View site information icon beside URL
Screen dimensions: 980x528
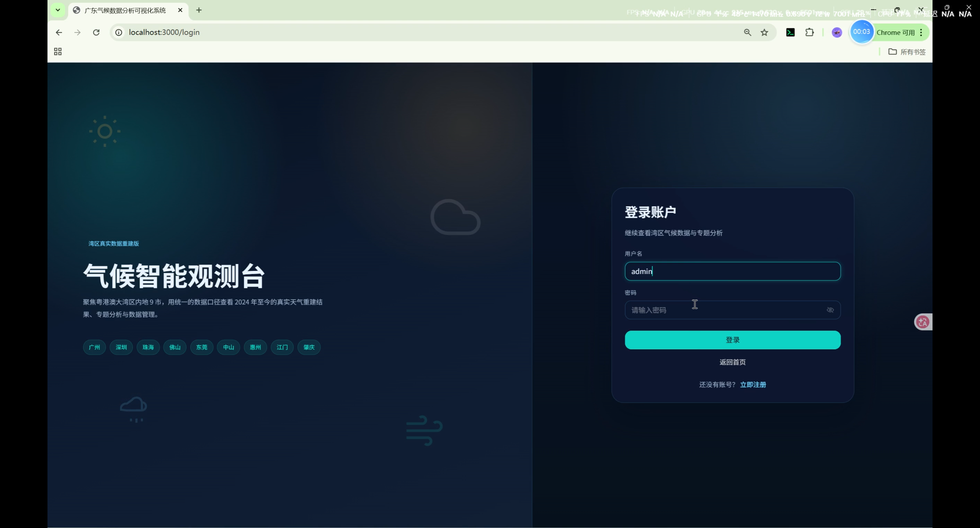click(119, 33)
